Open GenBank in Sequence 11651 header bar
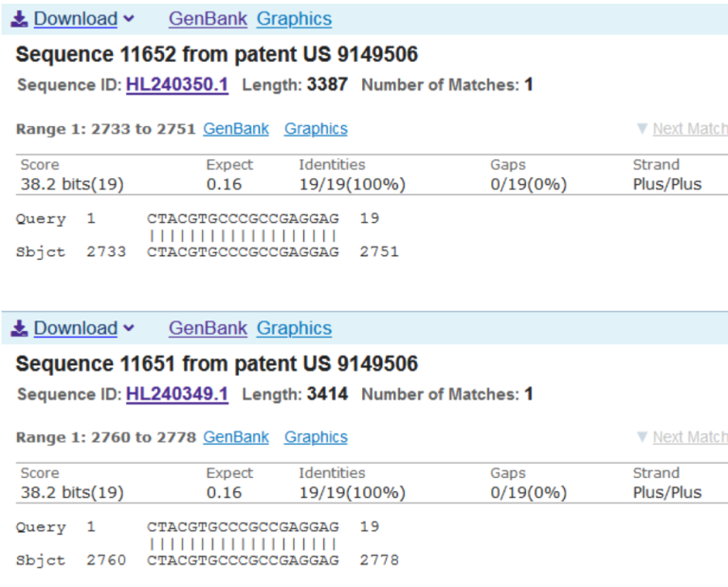728x587 pixels. click(x=208, y=328)
